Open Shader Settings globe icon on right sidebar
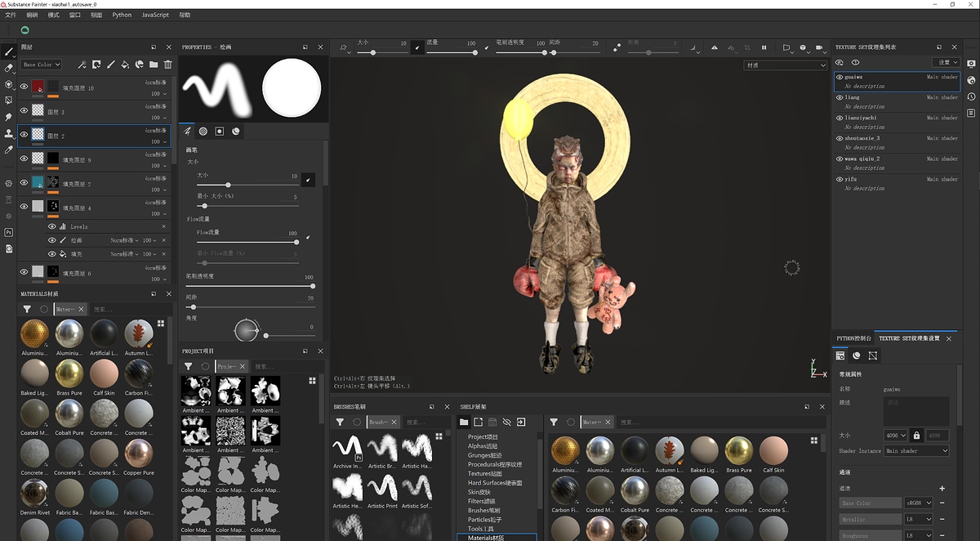This screenshot has height=541, width=980. point(971,80)
